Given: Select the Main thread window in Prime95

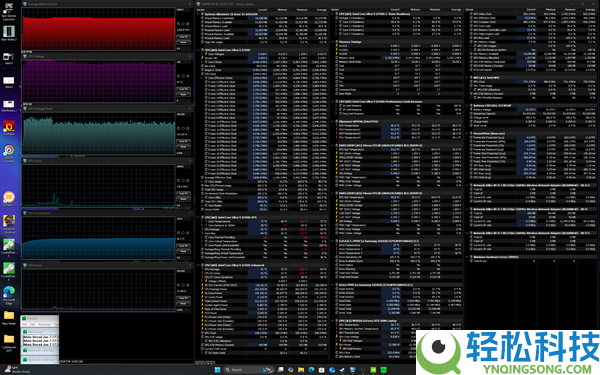Looking at the screenshot, I should [40, 332].
